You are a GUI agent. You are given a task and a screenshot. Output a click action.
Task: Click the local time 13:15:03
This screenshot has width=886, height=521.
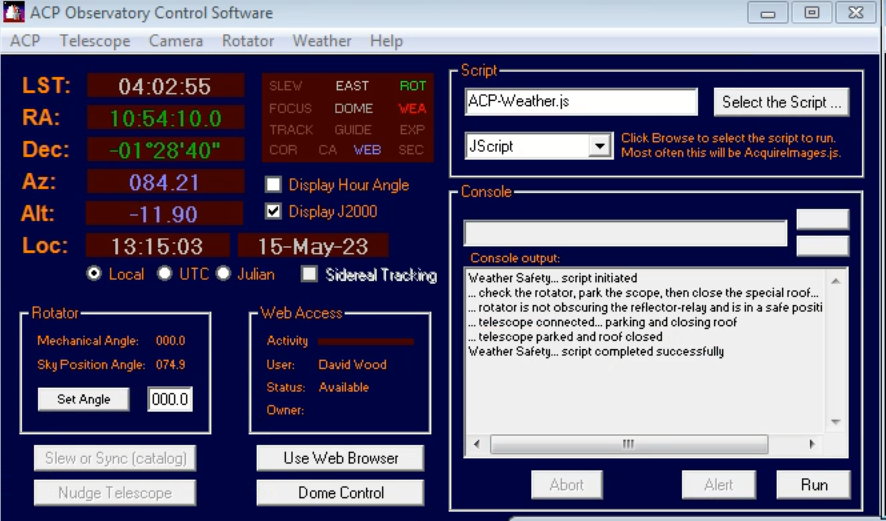158,246
